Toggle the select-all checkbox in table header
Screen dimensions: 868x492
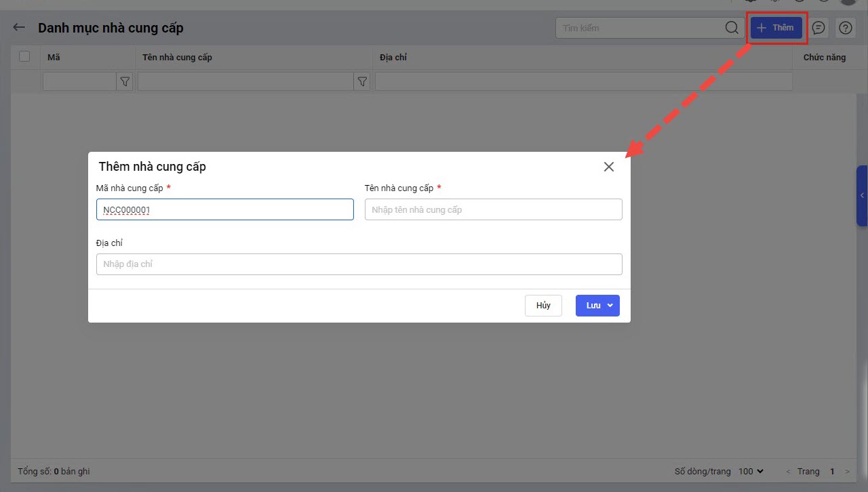(24, 57)
